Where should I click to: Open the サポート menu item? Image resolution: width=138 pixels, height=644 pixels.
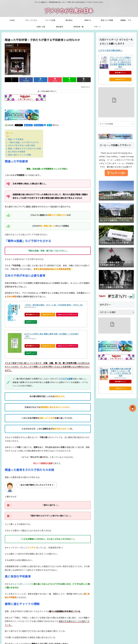[x=97, y=27]
